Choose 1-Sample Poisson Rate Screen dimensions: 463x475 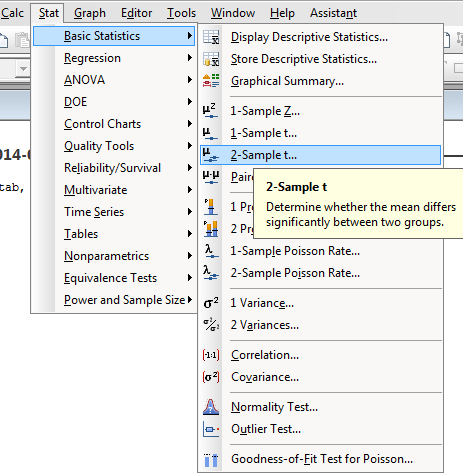pos(321,251)
